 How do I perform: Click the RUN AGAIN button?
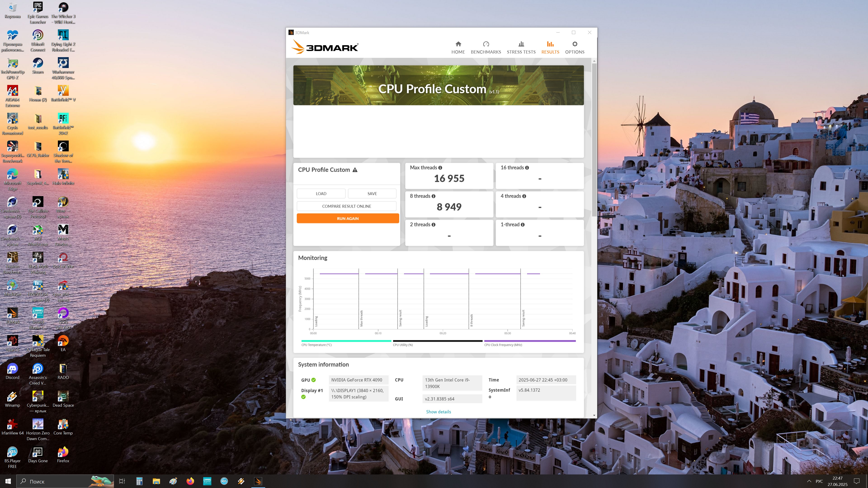click(348, 218)
